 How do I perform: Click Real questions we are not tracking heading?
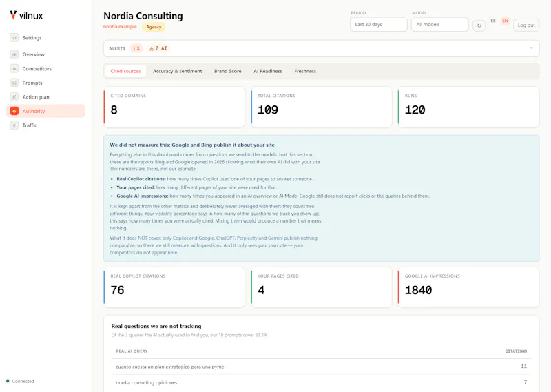pos(156,327)
